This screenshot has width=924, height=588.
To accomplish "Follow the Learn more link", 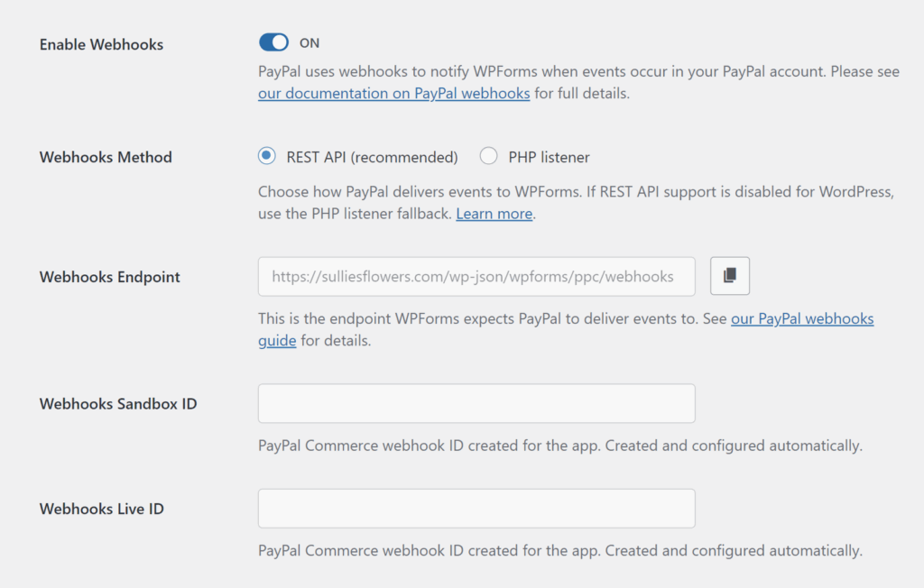I will (494, 214).
